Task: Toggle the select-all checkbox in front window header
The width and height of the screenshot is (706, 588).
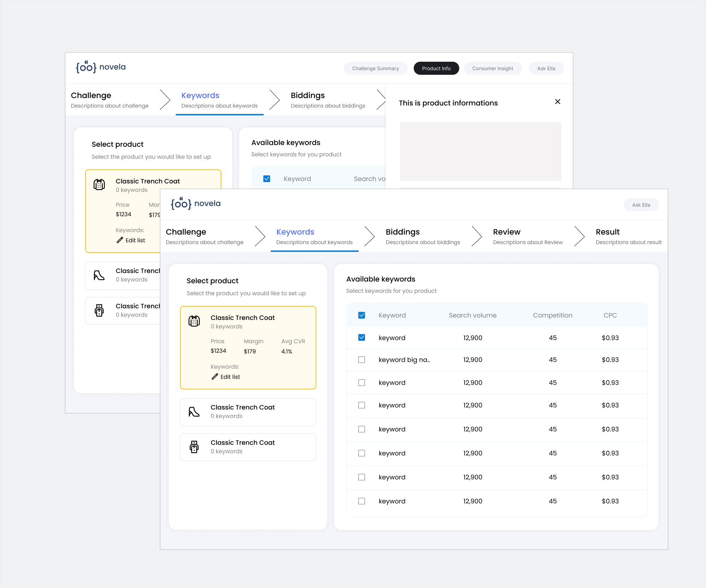Action: click(x=361, y=315)
